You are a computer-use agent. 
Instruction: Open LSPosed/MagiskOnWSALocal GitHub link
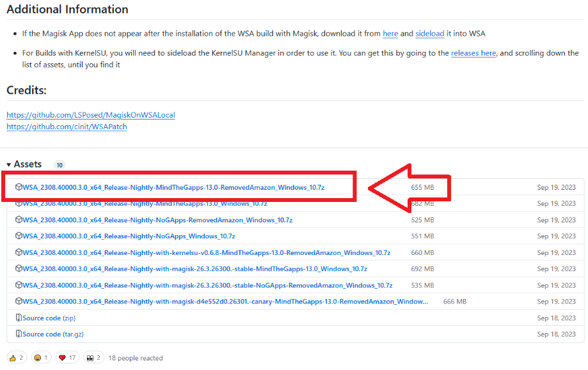[x=91, y=115]
